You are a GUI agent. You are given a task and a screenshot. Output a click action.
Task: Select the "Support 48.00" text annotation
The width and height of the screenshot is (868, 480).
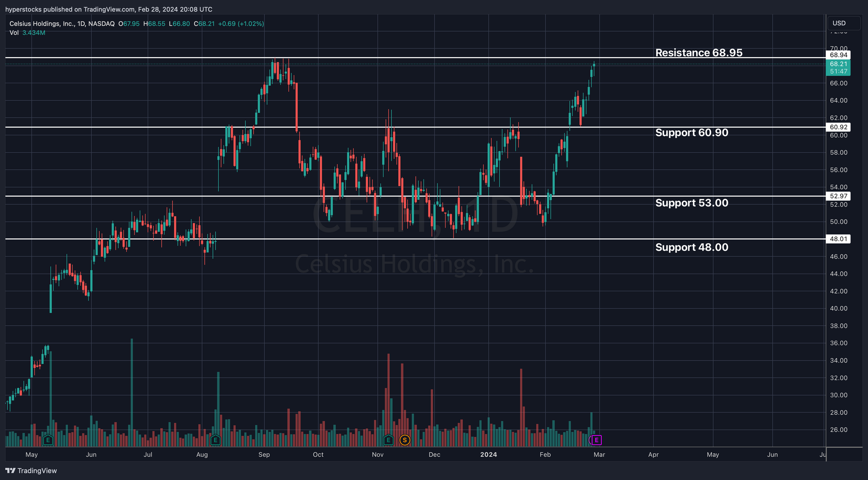coord(691,248)
